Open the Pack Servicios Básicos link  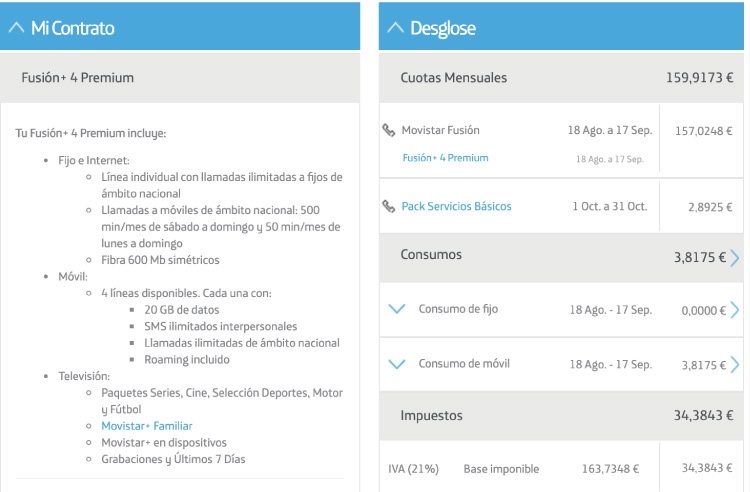click(456, 206)
